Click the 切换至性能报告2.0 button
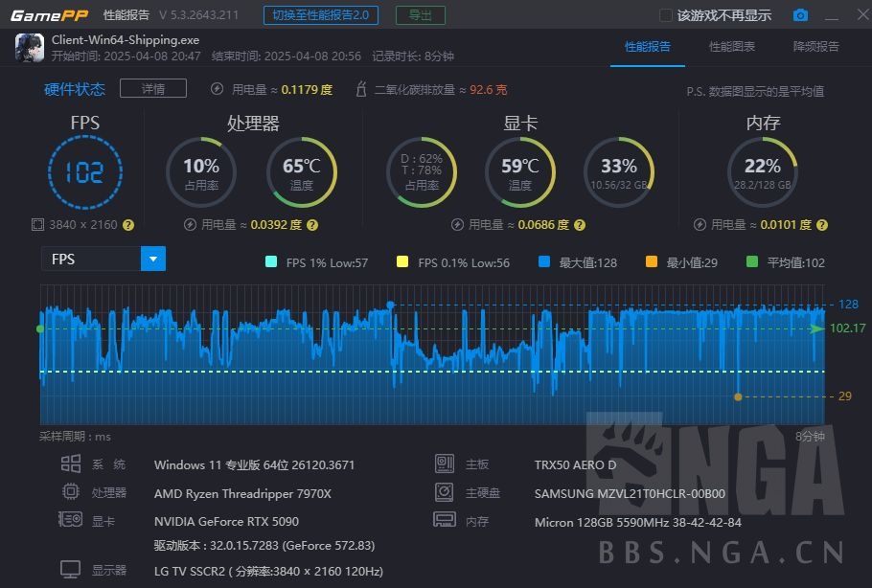This screenshot has height=588, width=872. point(323,15)
